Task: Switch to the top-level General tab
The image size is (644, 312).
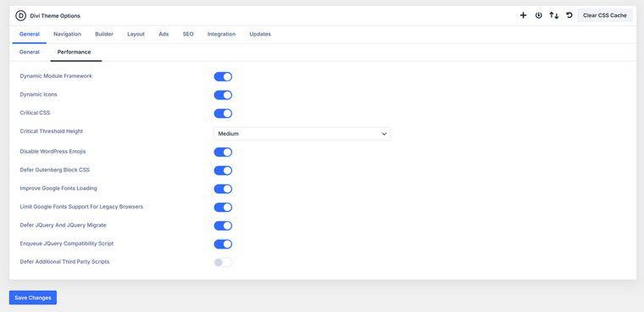Action: [x=30, y=34]
